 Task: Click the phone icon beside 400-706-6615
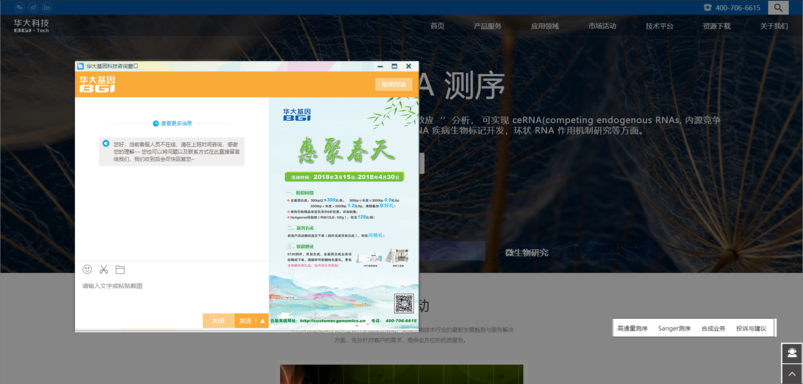pos(708,7)
